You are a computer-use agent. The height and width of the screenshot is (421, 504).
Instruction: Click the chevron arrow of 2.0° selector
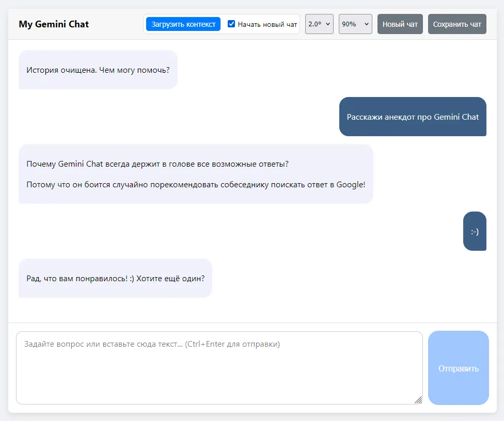328,24
